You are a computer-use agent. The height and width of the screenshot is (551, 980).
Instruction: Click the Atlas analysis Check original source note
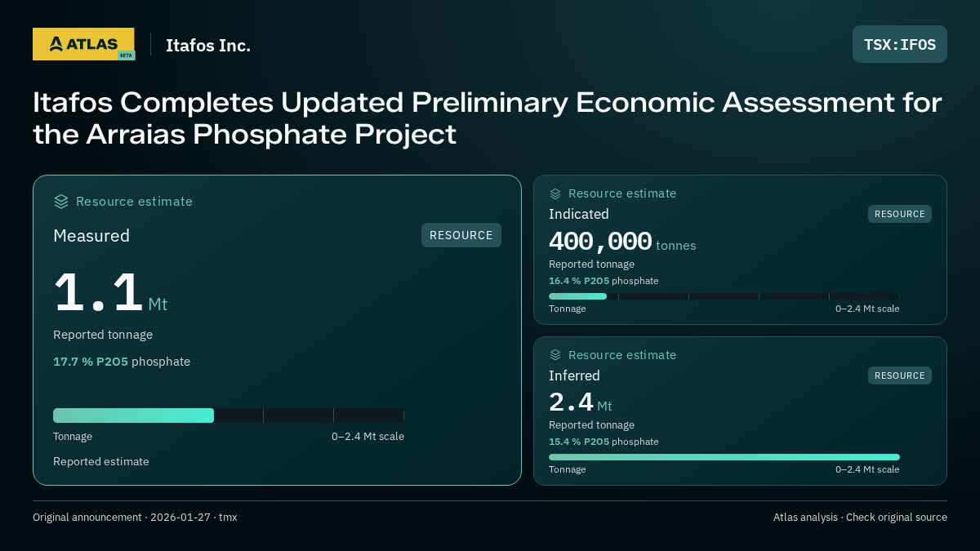pos(860,518)
